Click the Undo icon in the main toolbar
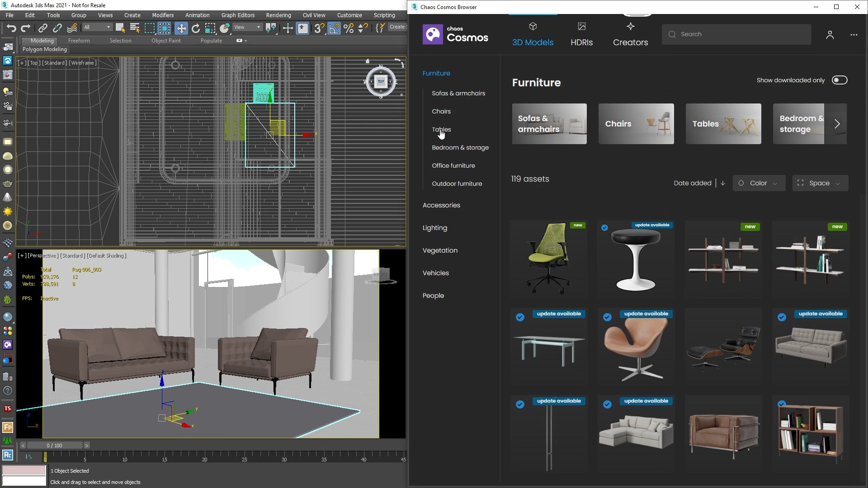Viewport: 868px width, 488px height. 11,28
